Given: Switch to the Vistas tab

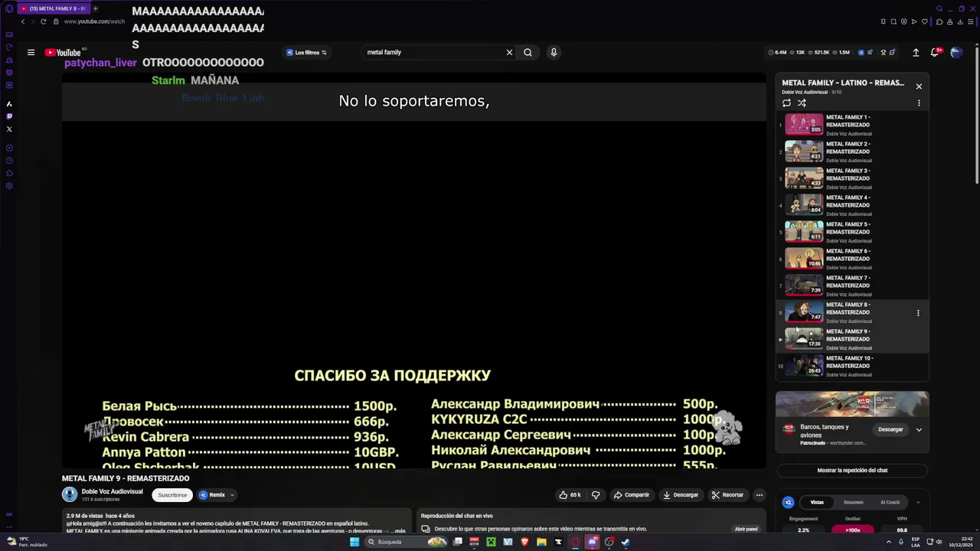Looking at the screenshot, I should click(x=817, y=502).
